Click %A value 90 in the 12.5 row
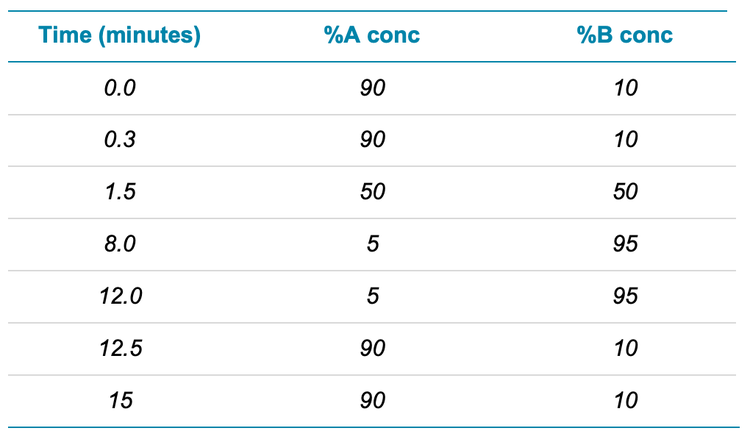 (372, 348)
